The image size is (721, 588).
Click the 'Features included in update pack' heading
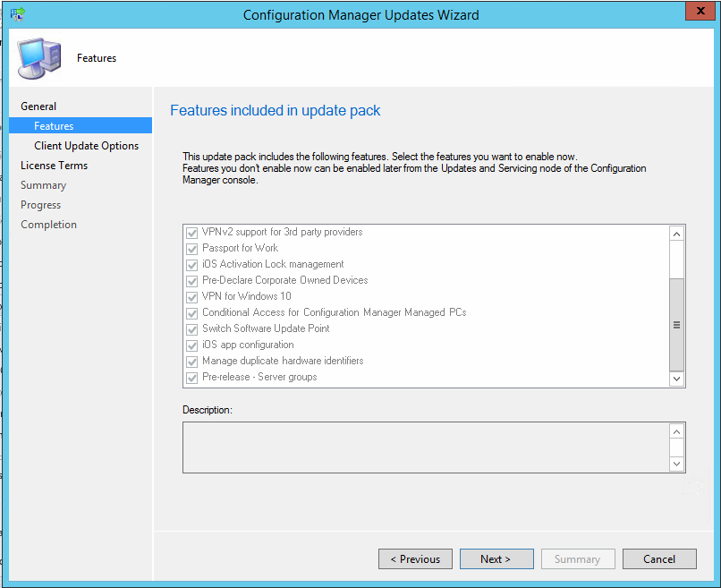275,110
